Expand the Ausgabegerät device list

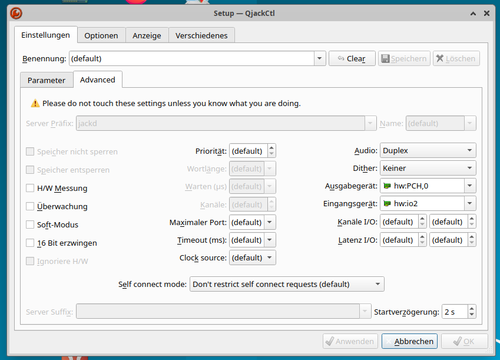470,186
